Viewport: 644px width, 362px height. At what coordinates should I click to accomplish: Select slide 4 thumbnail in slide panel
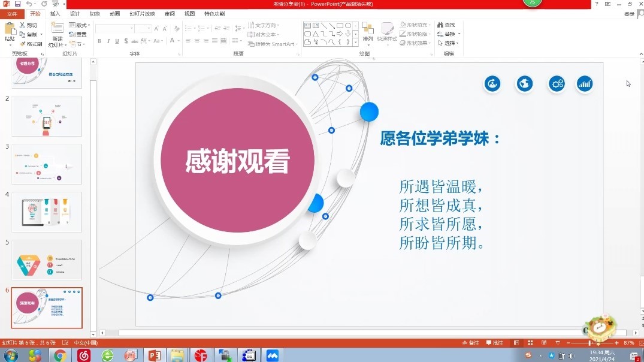(47, 212)
